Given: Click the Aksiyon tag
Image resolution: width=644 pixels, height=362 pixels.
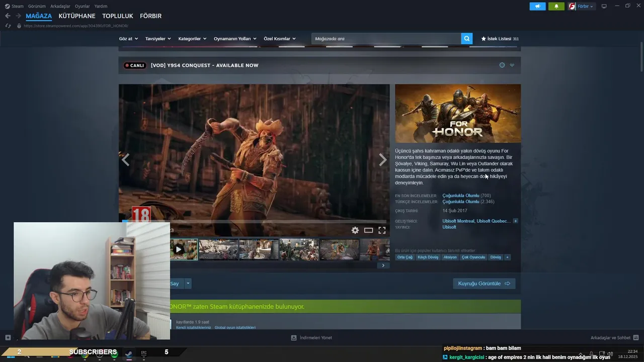Looking at the screenshot, I should pyautogui.click(x=450, y=257).
